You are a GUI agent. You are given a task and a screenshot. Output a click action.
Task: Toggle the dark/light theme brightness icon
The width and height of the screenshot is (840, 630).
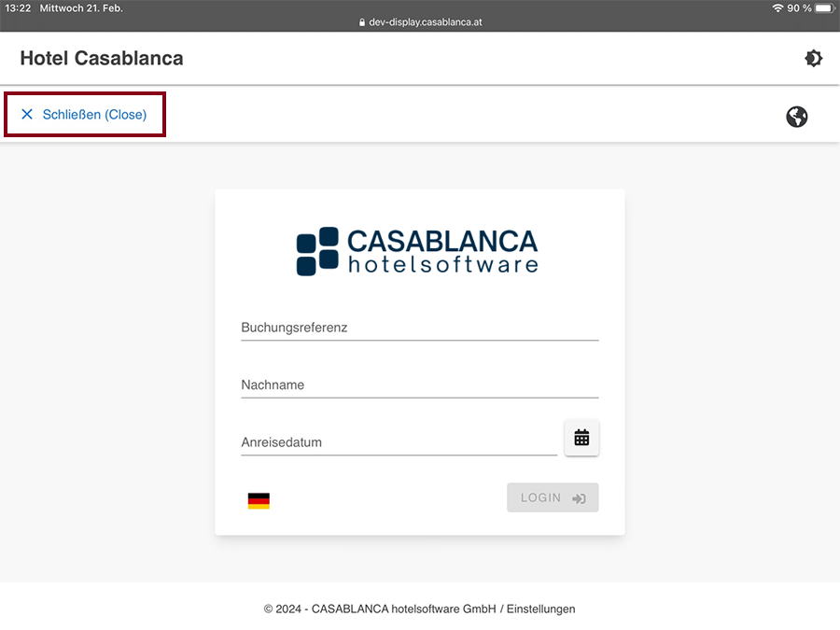pyautogui.click(x=813, y=59)
